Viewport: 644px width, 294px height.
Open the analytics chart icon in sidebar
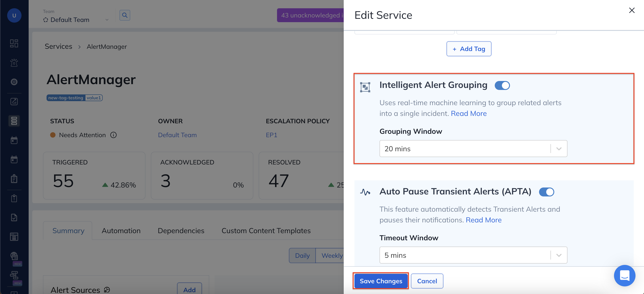[x=14, y=102]
